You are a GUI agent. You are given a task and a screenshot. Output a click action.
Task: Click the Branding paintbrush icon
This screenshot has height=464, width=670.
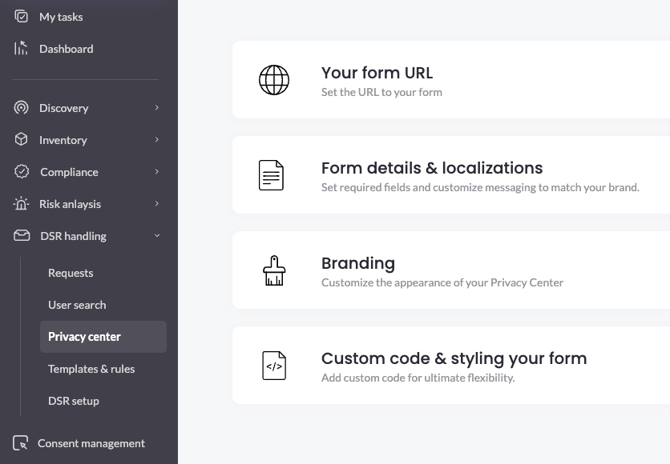(273, 271)
